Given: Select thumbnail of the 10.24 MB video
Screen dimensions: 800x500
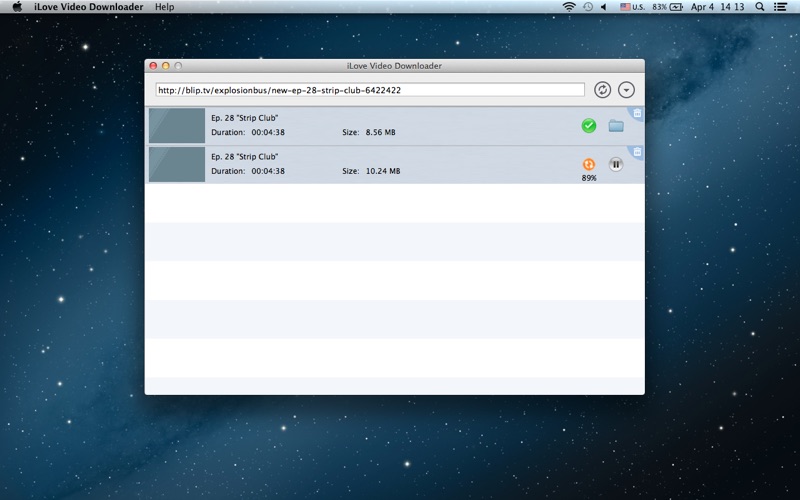Looking at the screenshot, I should pyautogui.click(x=177, y=164).
